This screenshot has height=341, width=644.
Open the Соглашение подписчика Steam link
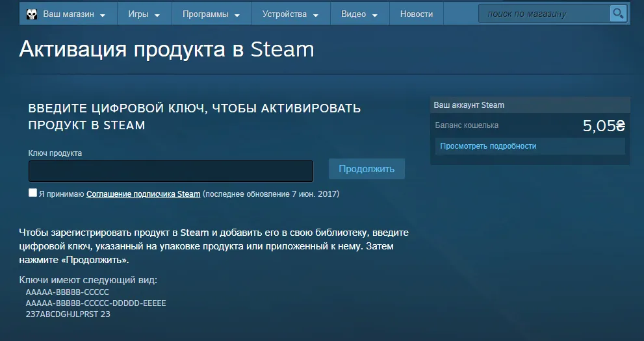(144, 194)
